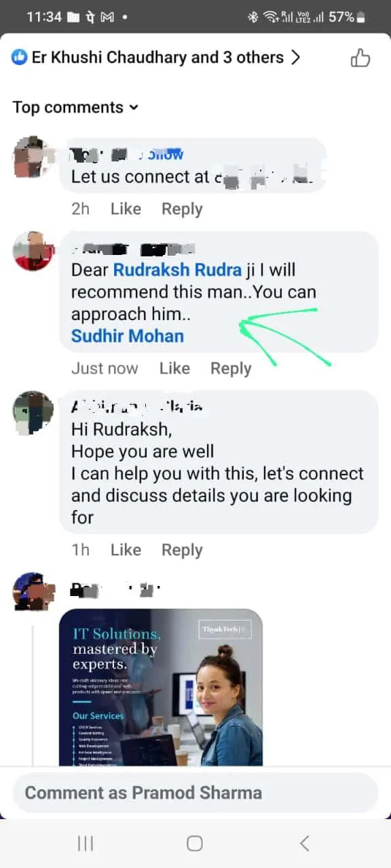Tap the Android back arrow icon

click(x=304, y=843)
